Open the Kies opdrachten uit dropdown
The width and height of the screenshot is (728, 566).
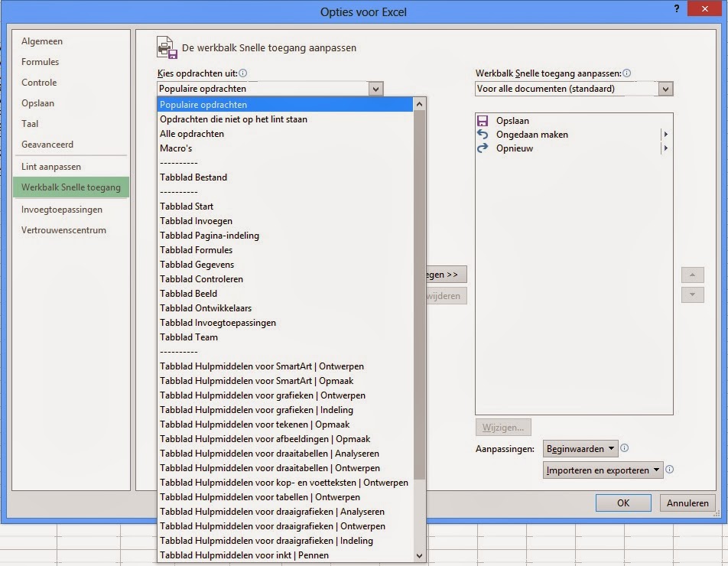tap(375, 88)
